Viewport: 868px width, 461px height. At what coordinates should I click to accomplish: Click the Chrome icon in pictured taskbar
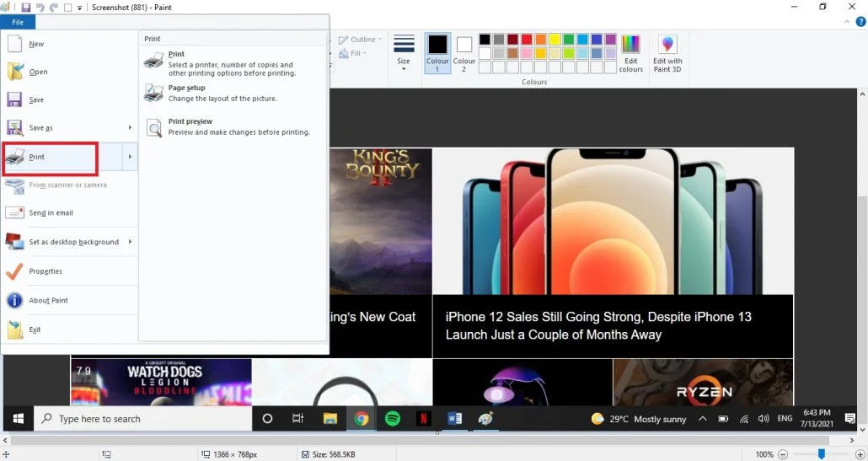point(361,418)
